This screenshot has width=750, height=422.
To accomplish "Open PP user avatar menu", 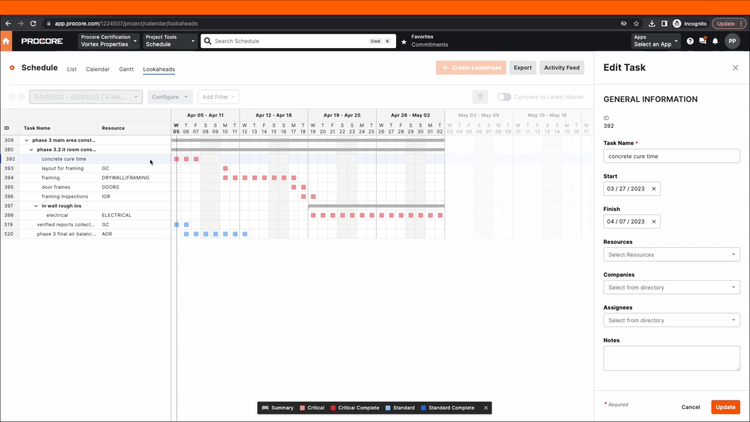I will click(x=732, y=41).
